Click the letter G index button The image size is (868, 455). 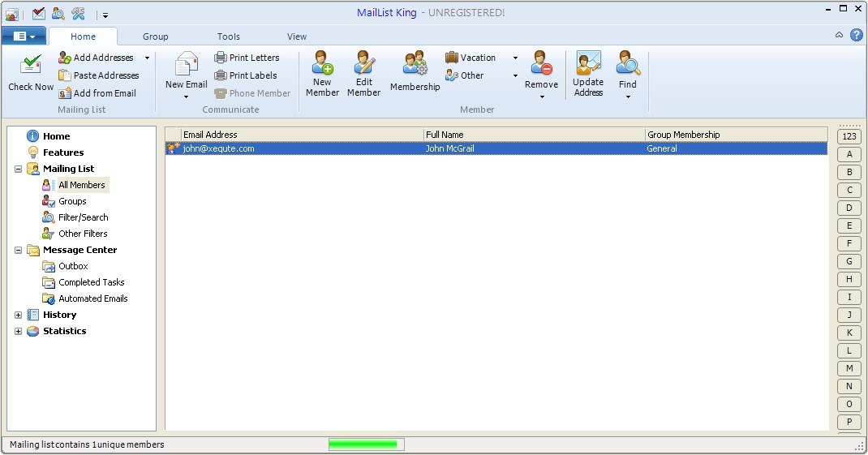pyautogui.click(x=849, y=261)
